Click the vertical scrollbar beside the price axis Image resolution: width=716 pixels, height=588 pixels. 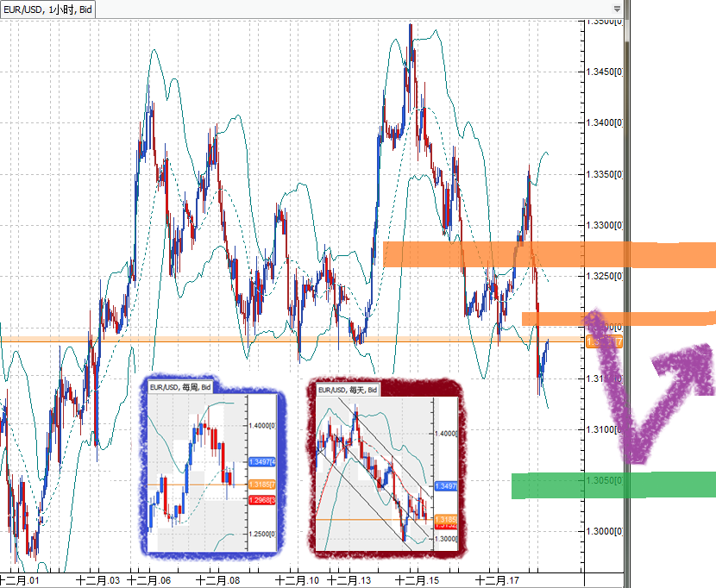point(627,292)
